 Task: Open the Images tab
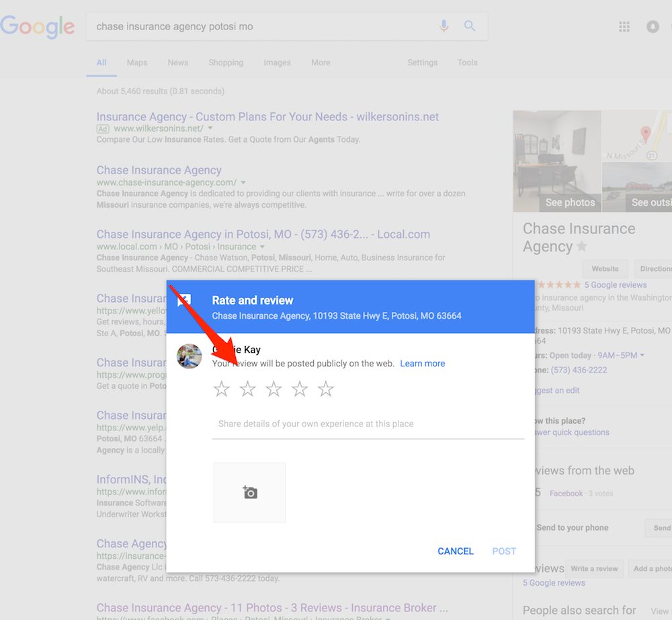[278, 63]
